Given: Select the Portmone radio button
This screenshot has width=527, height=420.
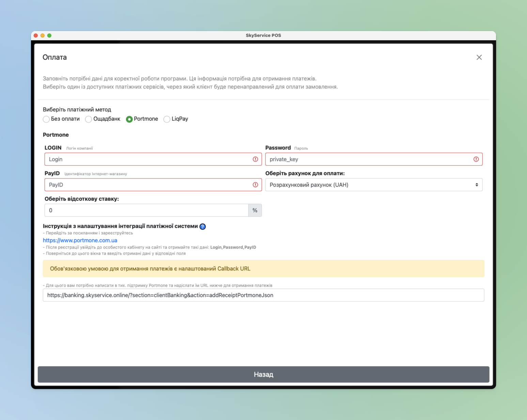Looking at the screenshot, I should pos(129,119).
